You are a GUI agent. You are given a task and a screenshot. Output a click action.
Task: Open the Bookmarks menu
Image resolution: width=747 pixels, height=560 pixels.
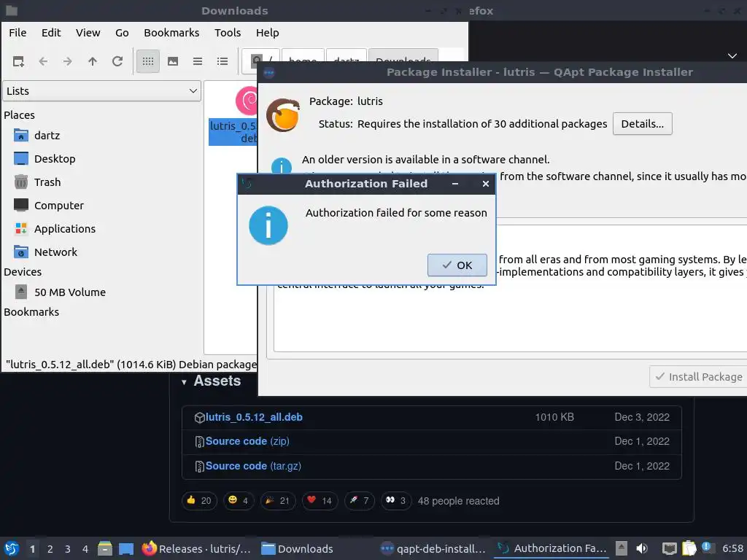[171, 33]
